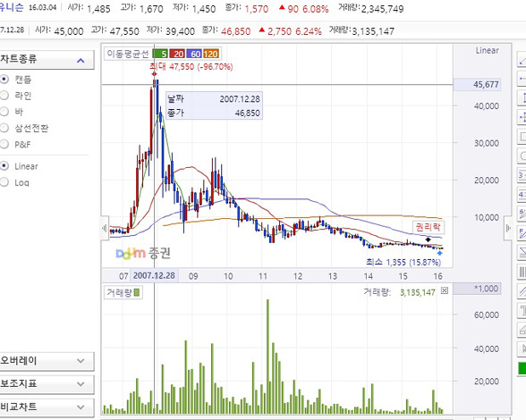The height and width of the screenshot is (420, 526).
Task: Select the P&F chart type
Action: point(4,144)
